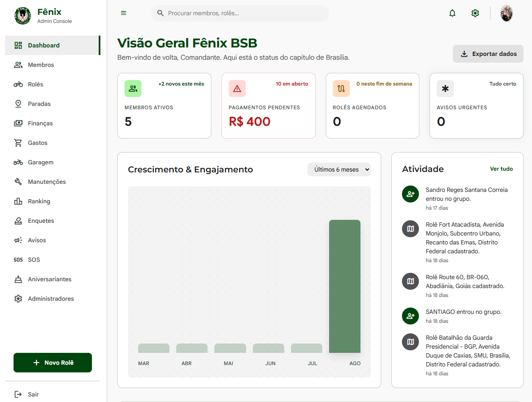Select Enquetes from the sidebar

(53, 221)
